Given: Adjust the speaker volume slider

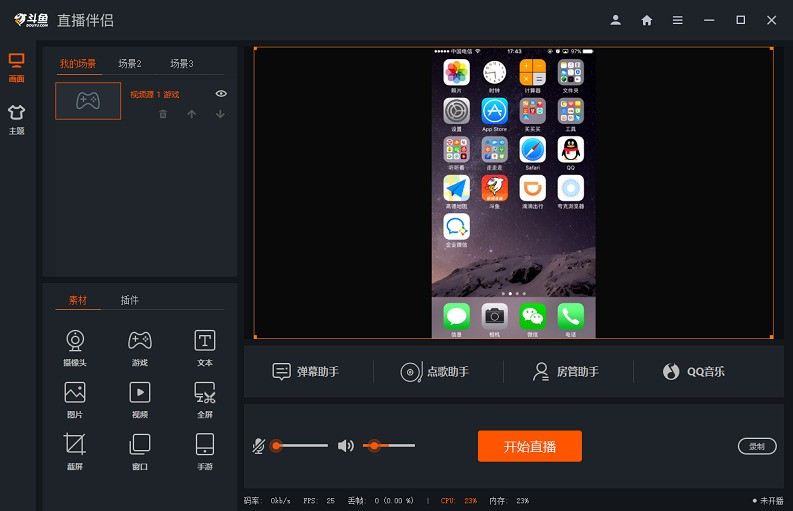Looking at the screenshot, I should click(389, 446).
